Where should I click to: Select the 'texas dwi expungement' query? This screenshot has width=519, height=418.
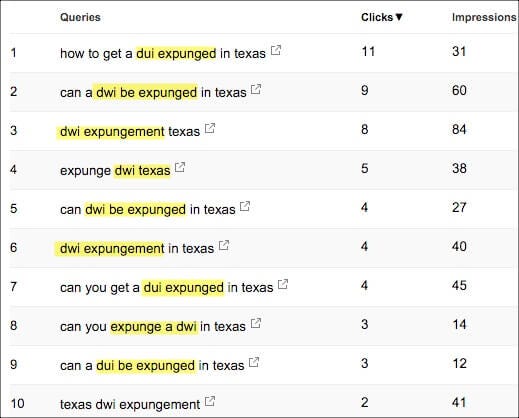[130, 404]
